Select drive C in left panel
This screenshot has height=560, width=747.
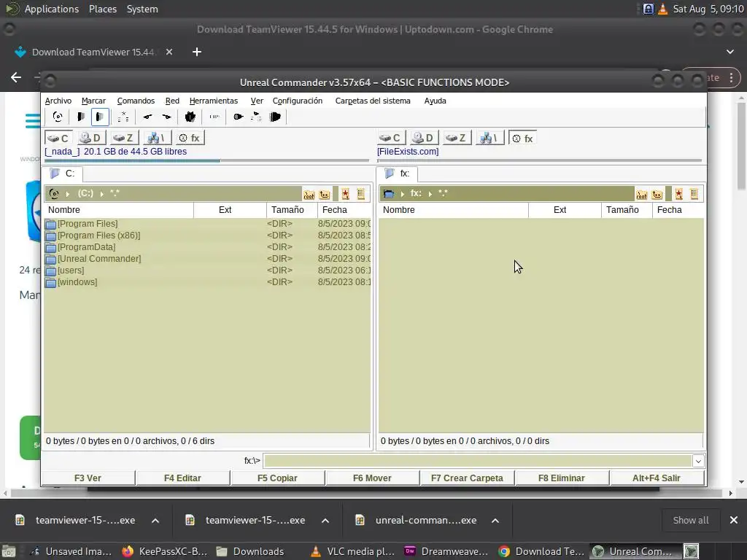(58, 138)
